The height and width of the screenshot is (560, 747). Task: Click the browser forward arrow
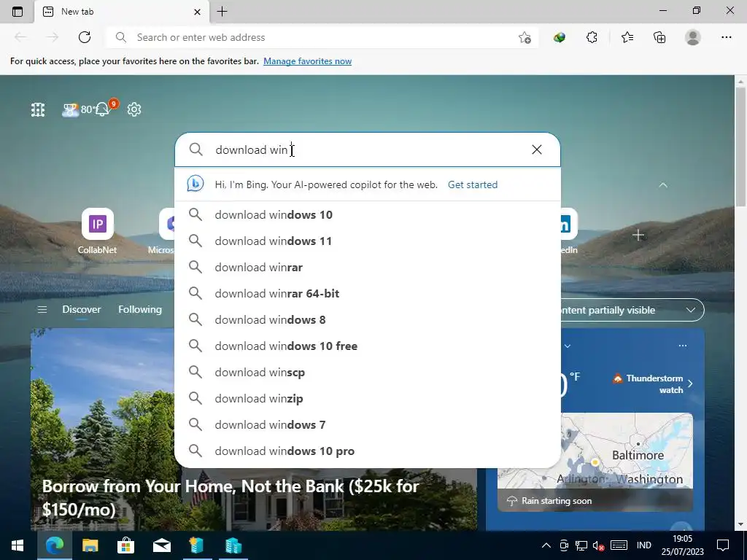point(53,37)
